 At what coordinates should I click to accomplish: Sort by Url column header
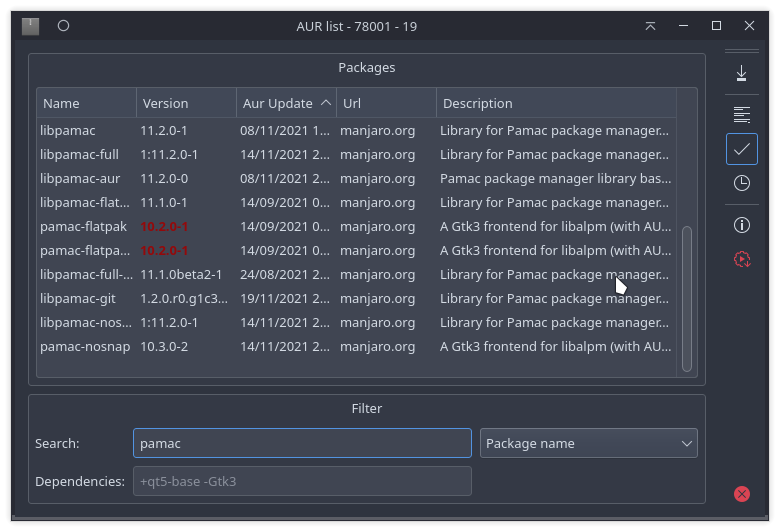pos(387,103)
